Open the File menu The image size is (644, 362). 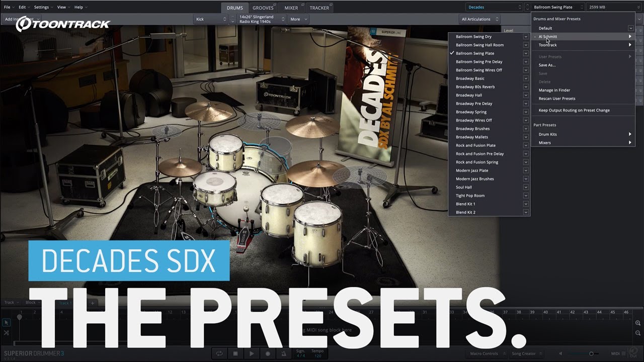pyautogui.click(x=9, y=7)
